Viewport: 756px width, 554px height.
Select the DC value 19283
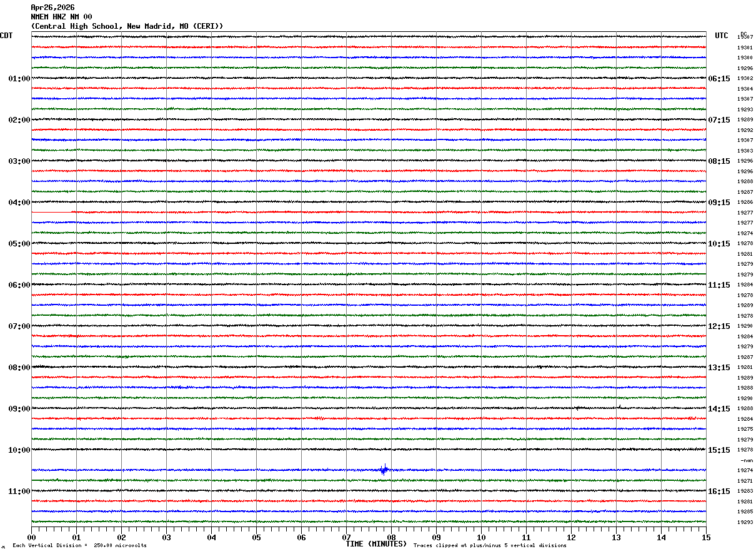(745, 491)
